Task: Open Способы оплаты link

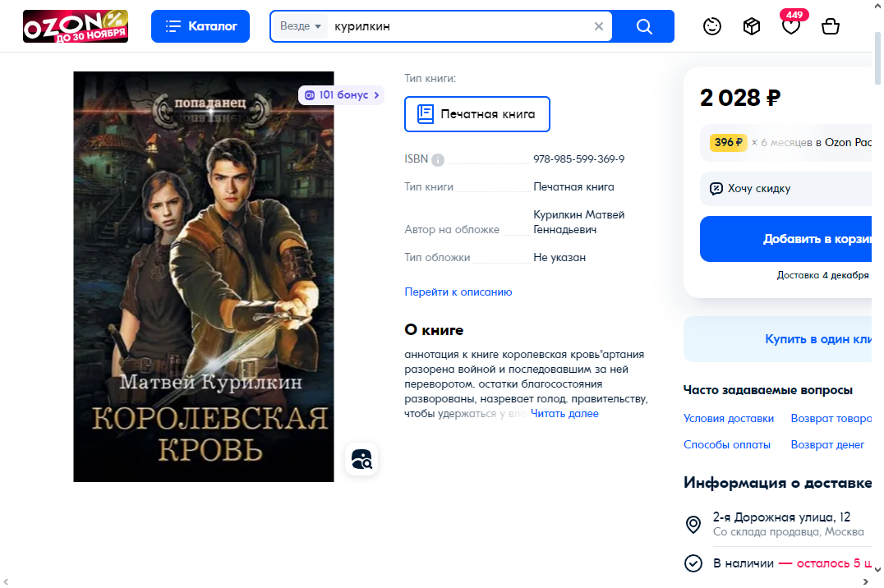Action: [x=726, y=444]
